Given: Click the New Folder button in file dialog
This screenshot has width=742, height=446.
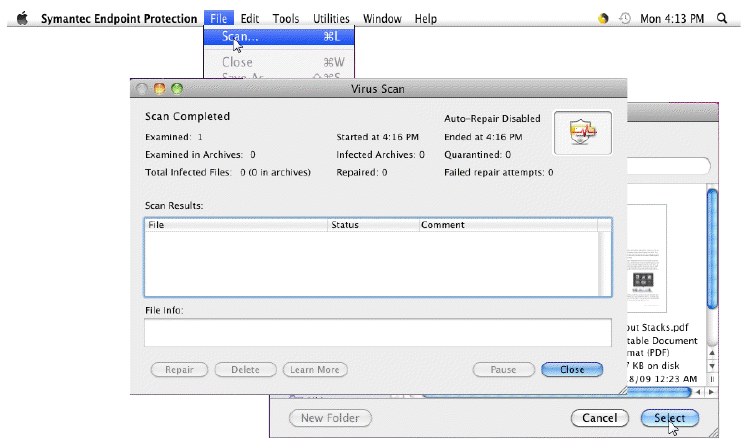Looking at the screenshot, I should (330, 418).
